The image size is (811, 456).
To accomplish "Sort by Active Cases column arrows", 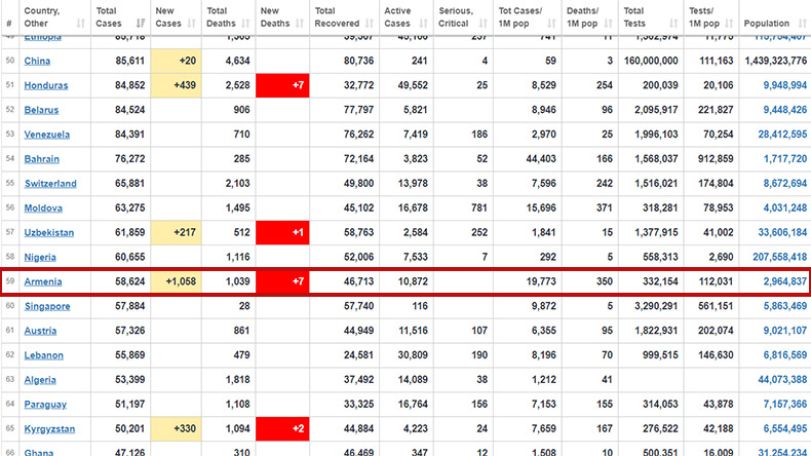I will [x=424, y=23].
